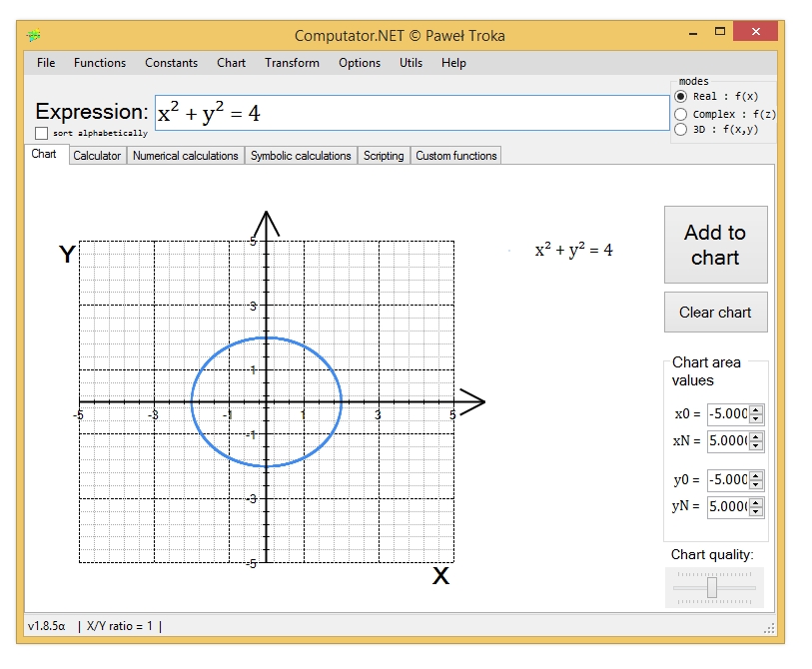This screenshot has width=812, height=669.
Task: Open the Transform menu
Action: click(x=292, y=63)
